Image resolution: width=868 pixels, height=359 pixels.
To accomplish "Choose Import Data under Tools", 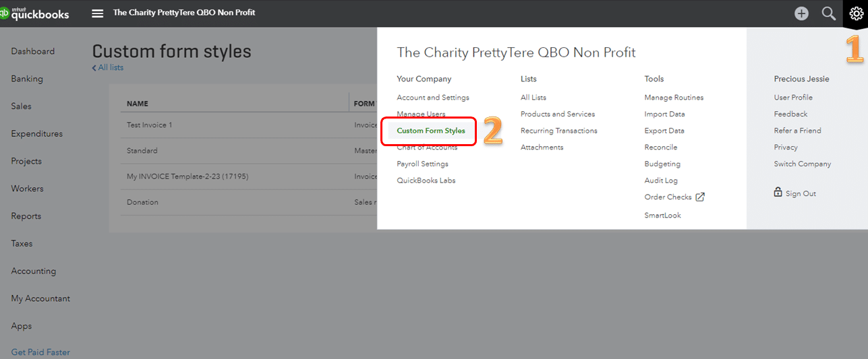I will [664, 114].
